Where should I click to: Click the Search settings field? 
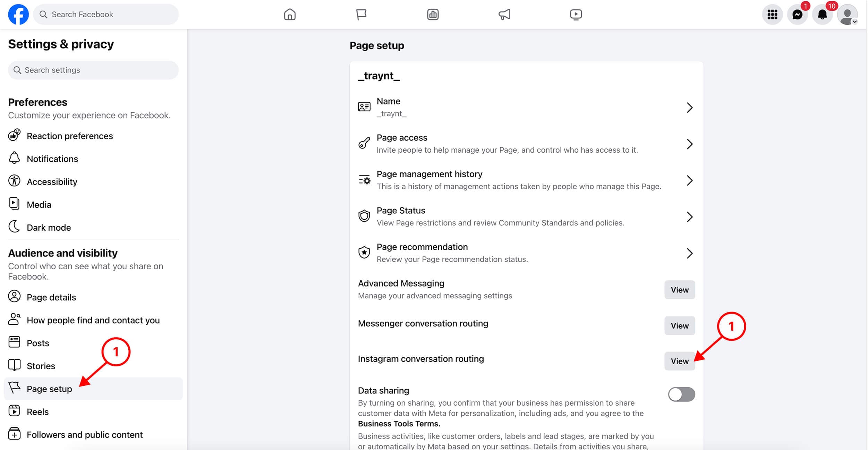click(x=93, y=70)
